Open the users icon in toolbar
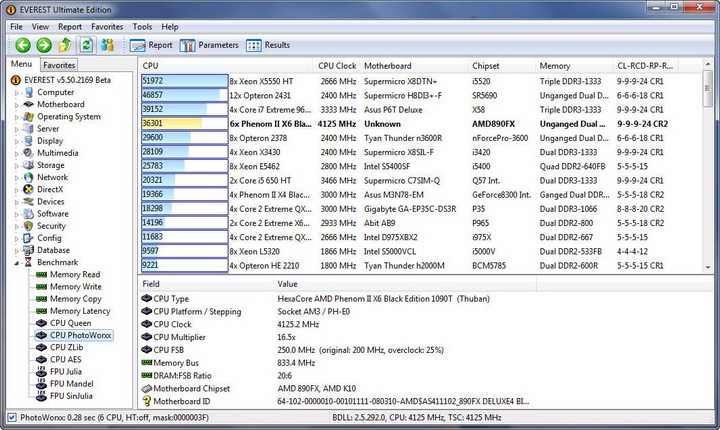720x430 pixels. coord(108,45)
